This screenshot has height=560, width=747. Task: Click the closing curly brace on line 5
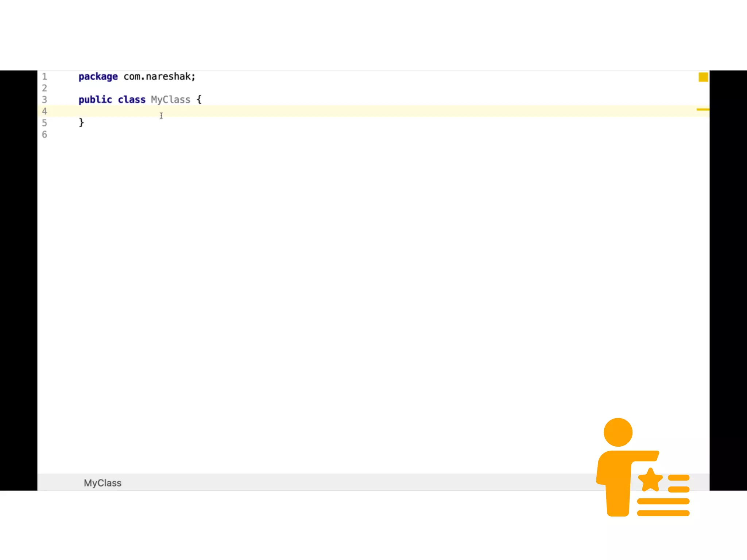81,123
